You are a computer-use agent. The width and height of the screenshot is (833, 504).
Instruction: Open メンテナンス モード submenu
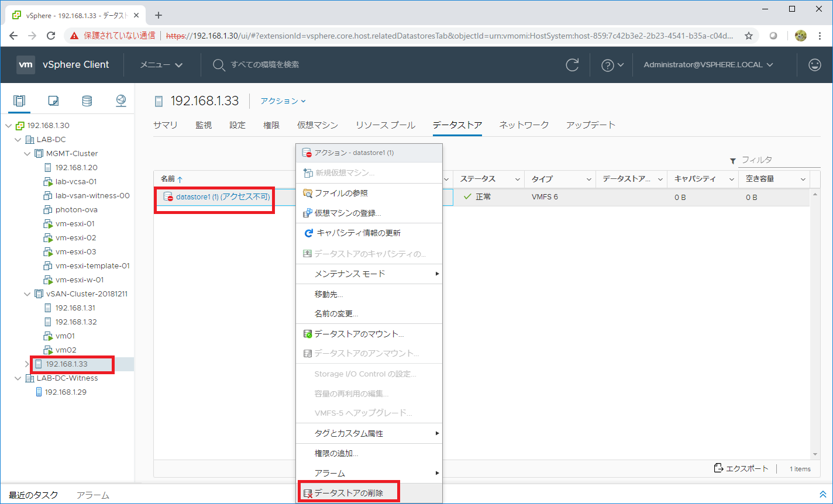tap(370, 274)
